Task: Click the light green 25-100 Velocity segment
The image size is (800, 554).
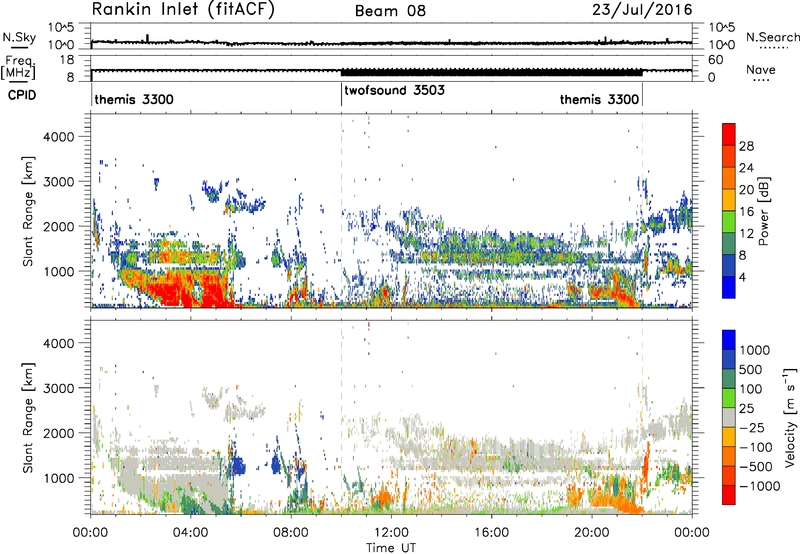Action: point(729,398)
